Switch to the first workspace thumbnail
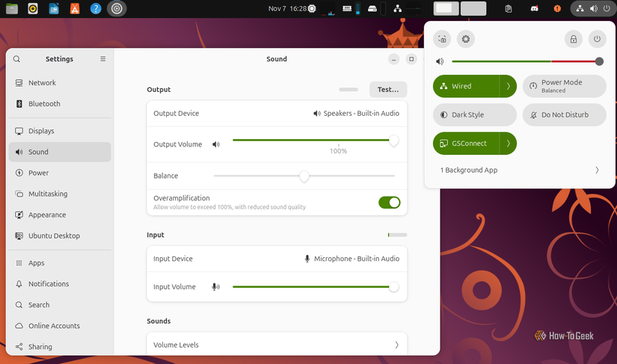Screen dimensions: 617x364 (x=446, y=9)
